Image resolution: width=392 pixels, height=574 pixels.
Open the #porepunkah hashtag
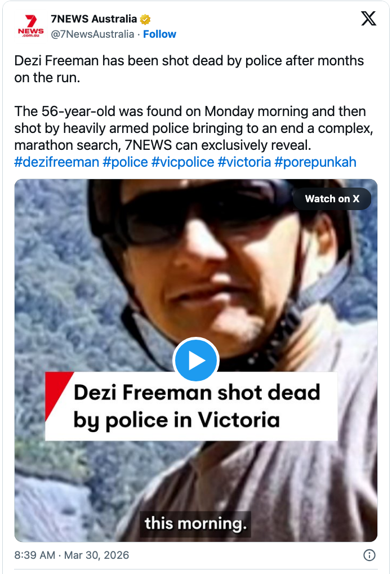315,162
